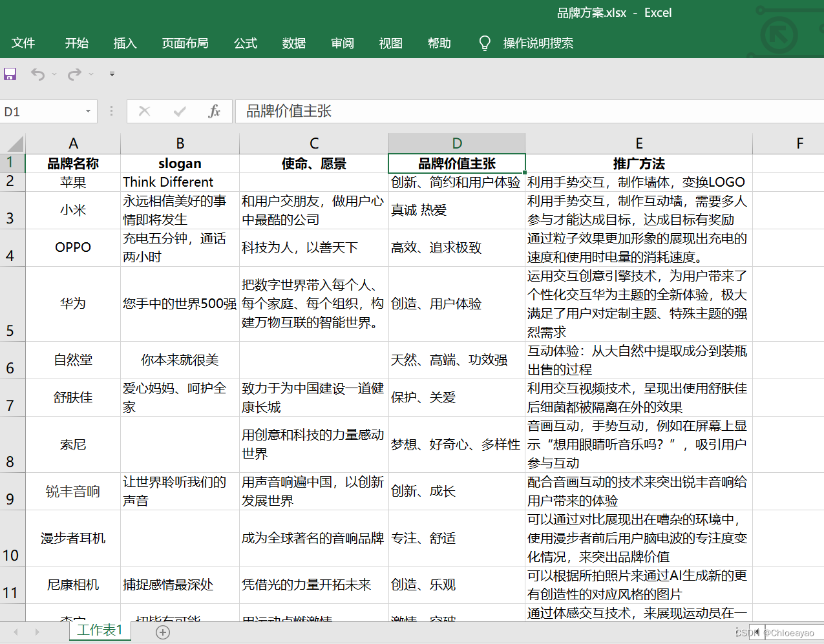Click the formula bar text 品牌价值主张

coord(289,111)
